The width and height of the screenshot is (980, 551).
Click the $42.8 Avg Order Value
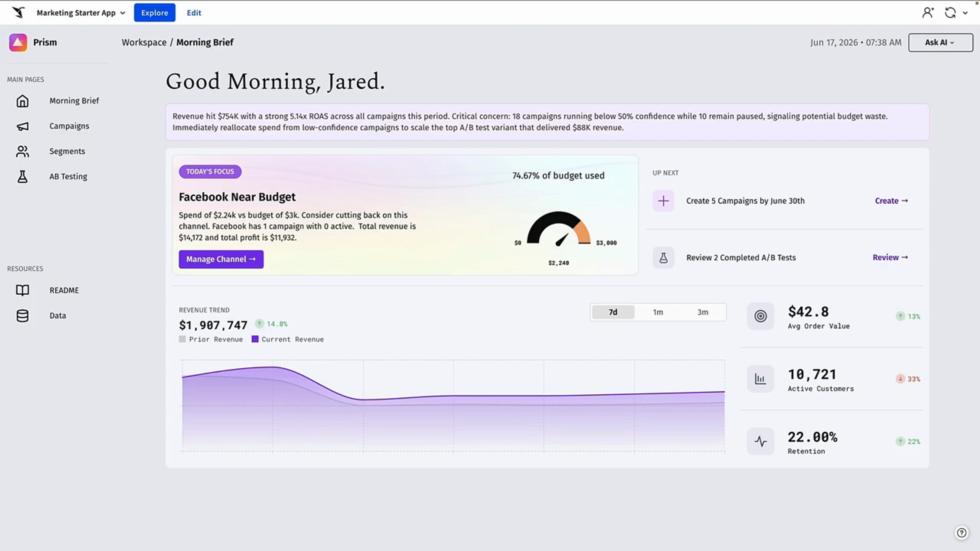[808, 312]
